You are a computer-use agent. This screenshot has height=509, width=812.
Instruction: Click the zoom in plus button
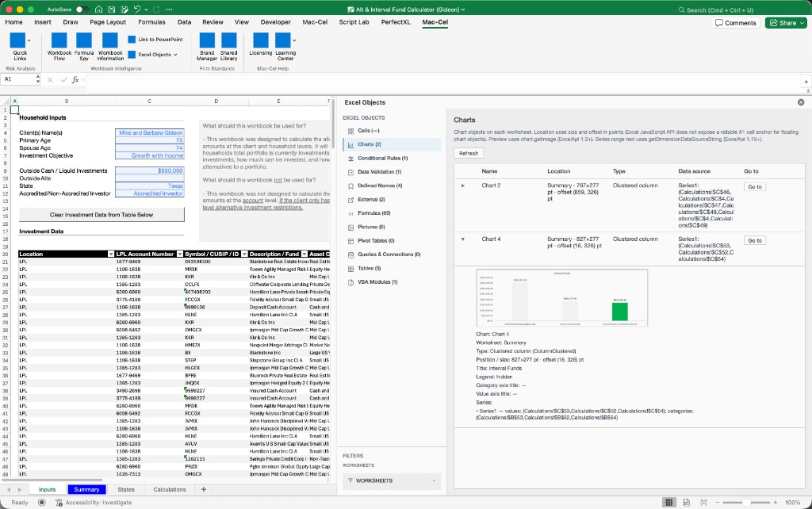(776, 503)
